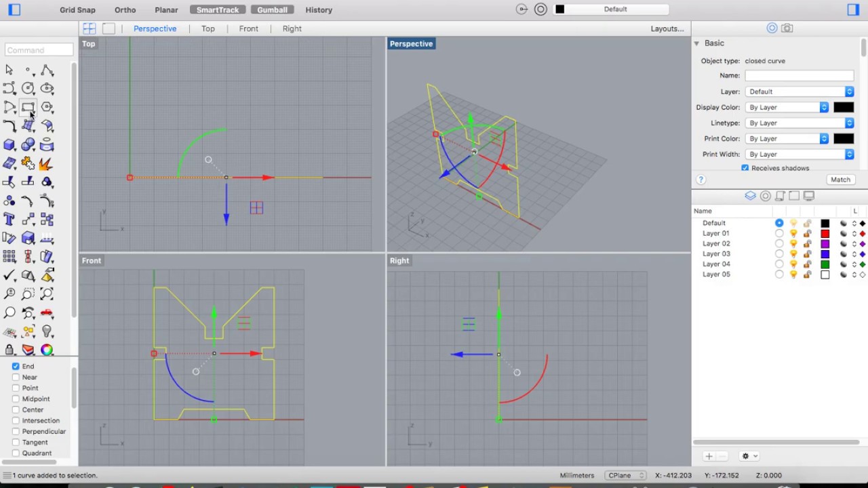Click the Box solid tool
Viewport: 868px width, 488px height.
tap(9, 144)
